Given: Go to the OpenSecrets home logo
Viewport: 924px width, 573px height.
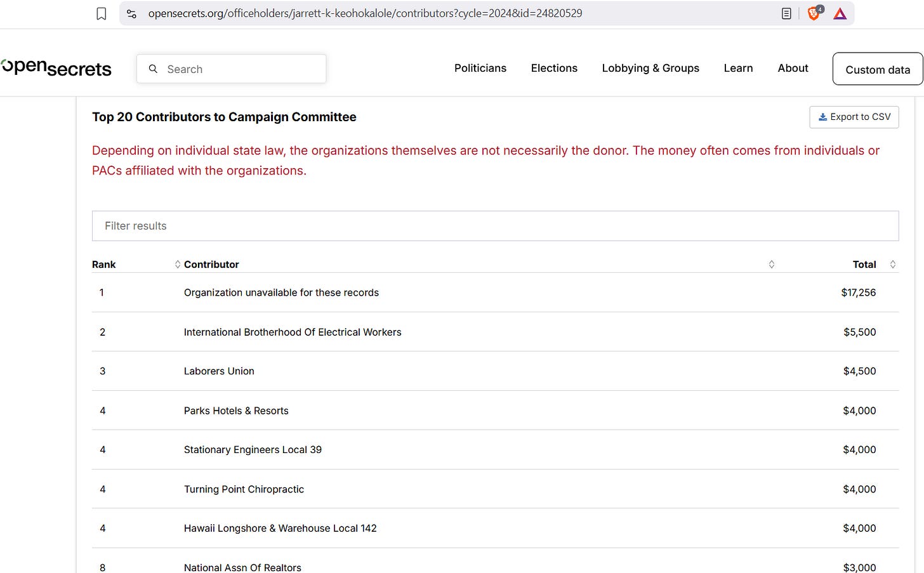Looking at the screenshot, I should pos(56,68).
